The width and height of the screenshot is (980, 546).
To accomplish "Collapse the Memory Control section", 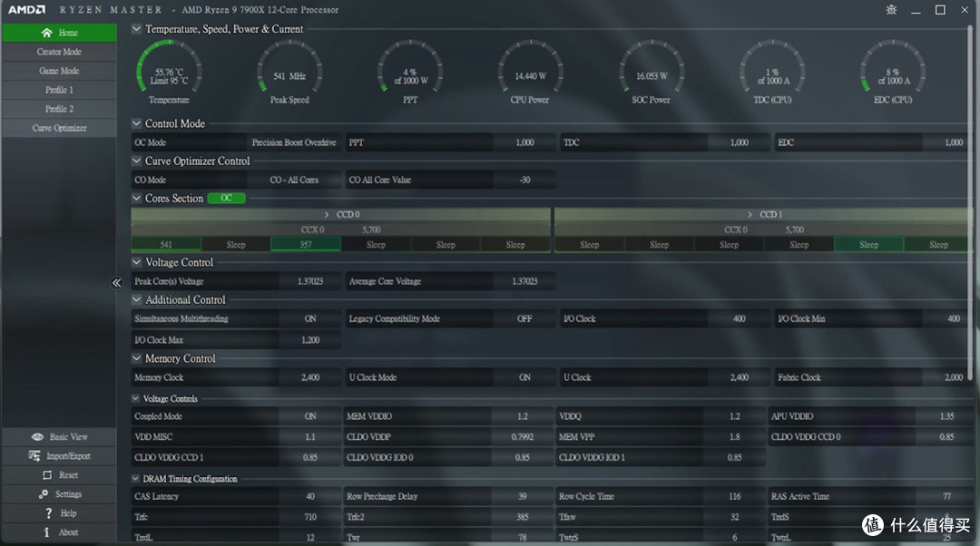I will (136, 358).
